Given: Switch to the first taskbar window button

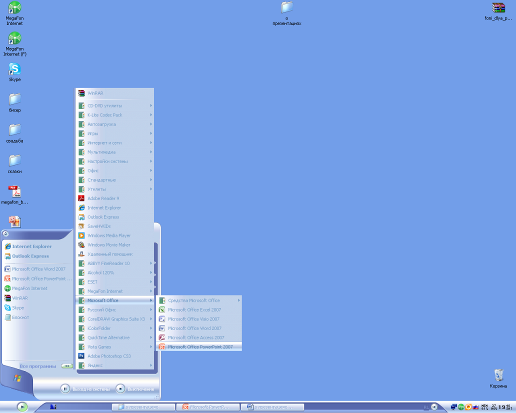Looking at the screenshot, I should (143, 407).
